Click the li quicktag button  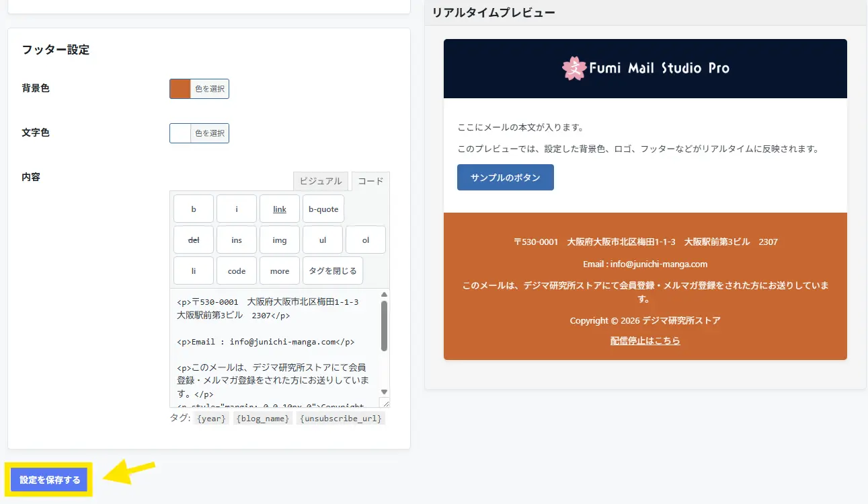(x=194, y=271)
